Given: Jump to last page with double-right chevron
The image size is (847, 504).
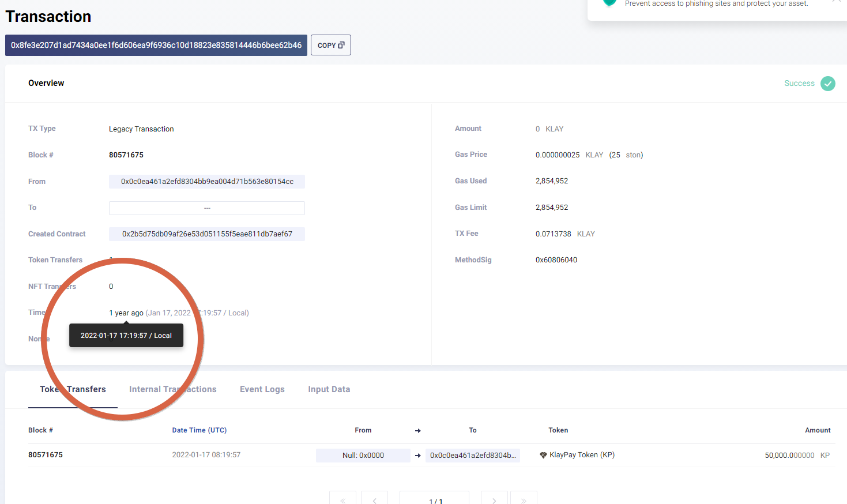Looking at the screenshot, I should click(x=524, y=499).
